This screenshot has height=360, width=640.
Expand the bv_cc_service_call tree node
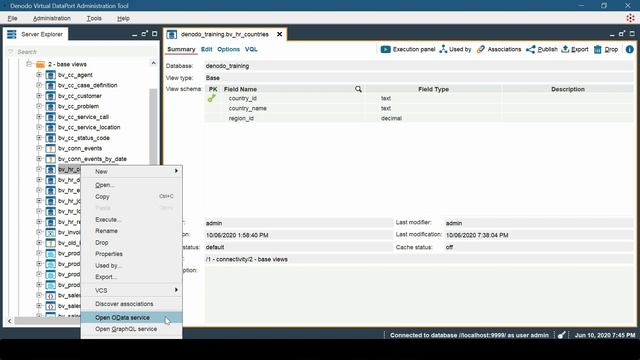click(39, 117)
